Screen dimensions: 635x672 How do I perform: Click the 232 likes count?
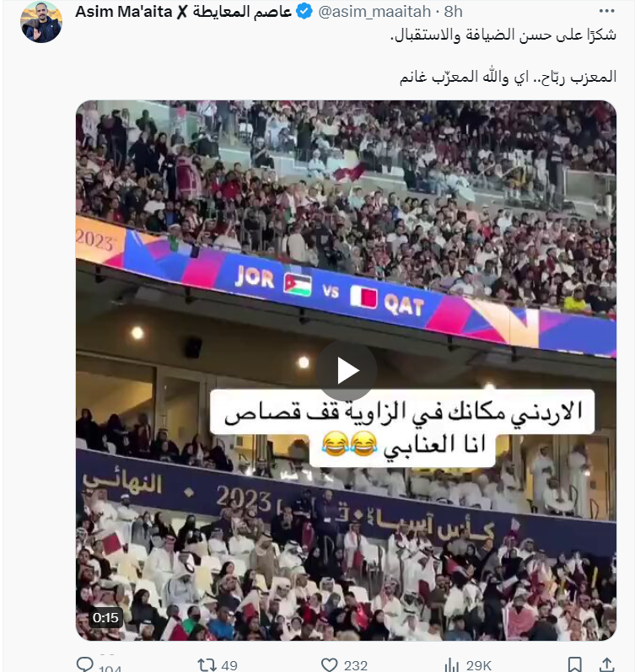pyautogui.click(x=355, y=665)
